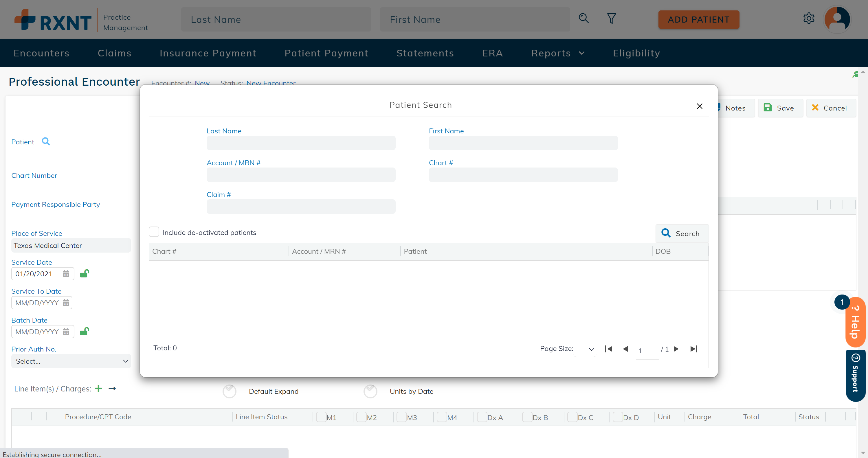Screen dimensions: 868x458
Task: Click dialog First Name input field
Action: click(523, 143)
